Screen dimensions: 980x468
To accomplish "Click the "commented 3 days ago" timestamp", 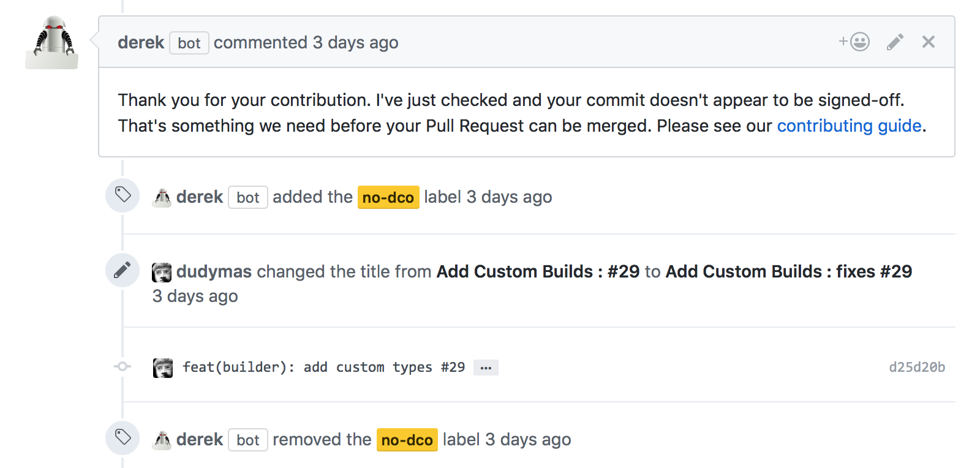I will point(355,42).
